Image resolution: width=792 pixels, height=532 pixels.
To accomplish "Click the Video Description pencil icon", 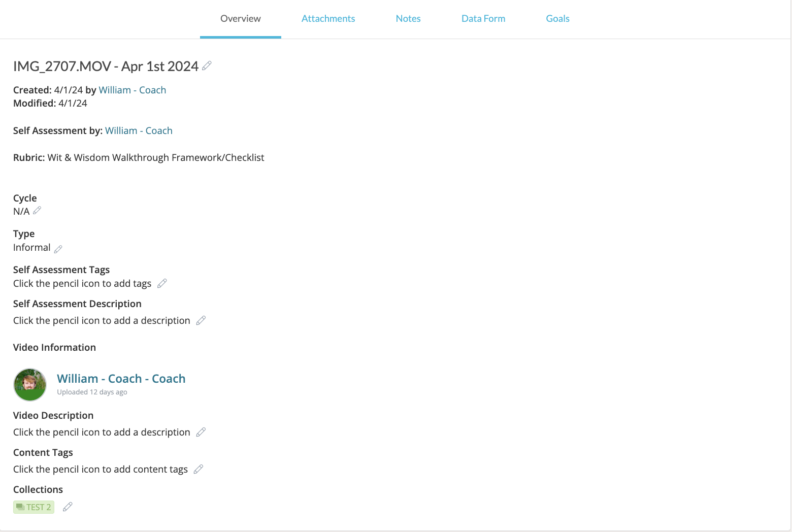I will click(201, 432).
